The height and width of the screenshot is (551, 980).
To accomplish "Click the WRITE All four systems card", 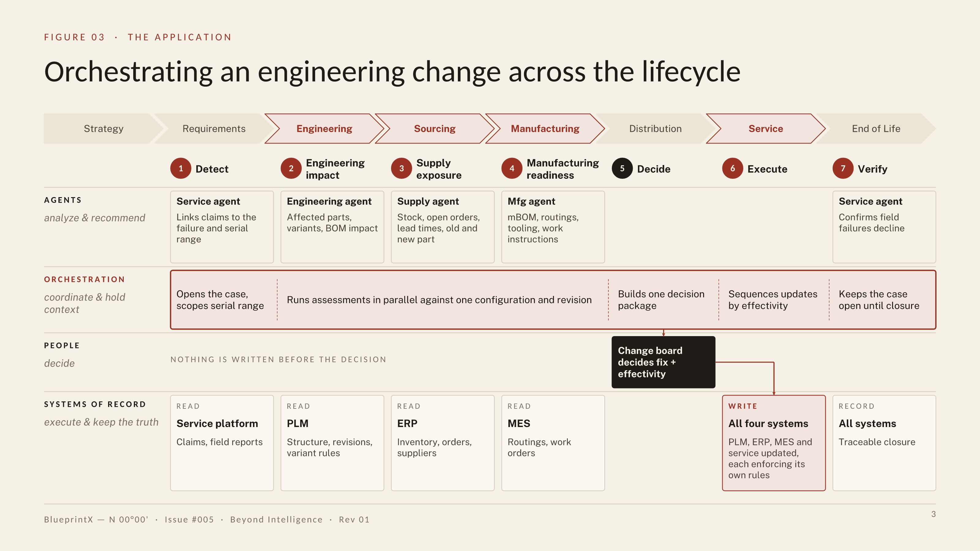I will pos(774,443).
